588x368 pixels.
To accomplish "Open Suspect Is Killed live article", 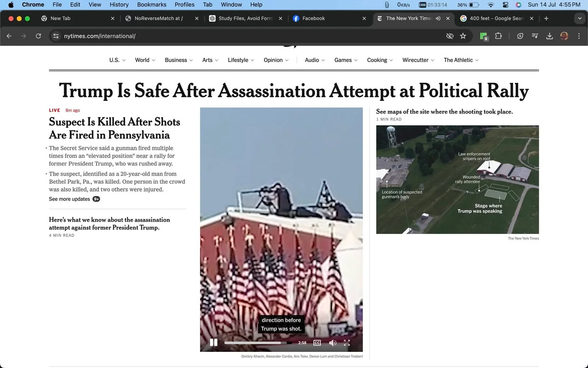I will coord(114,128).
